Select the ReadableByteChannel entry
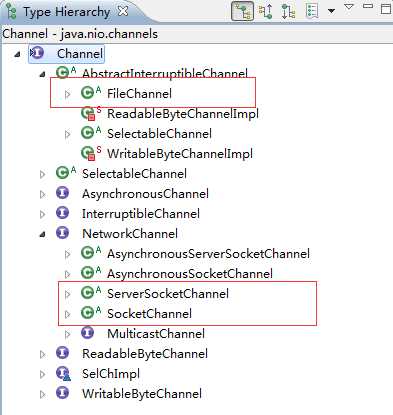The image size is (393, 415). 145,354
